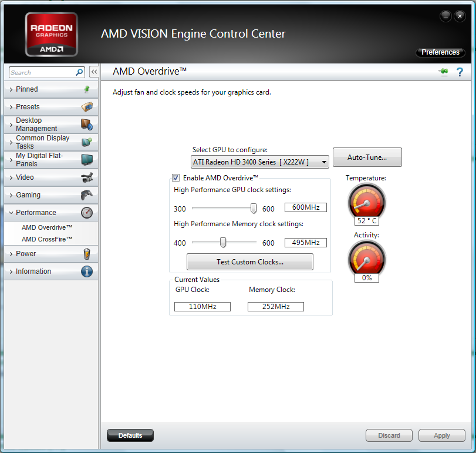
Task: Pin this page with green pushpin icon
Action: coord(443,72)
